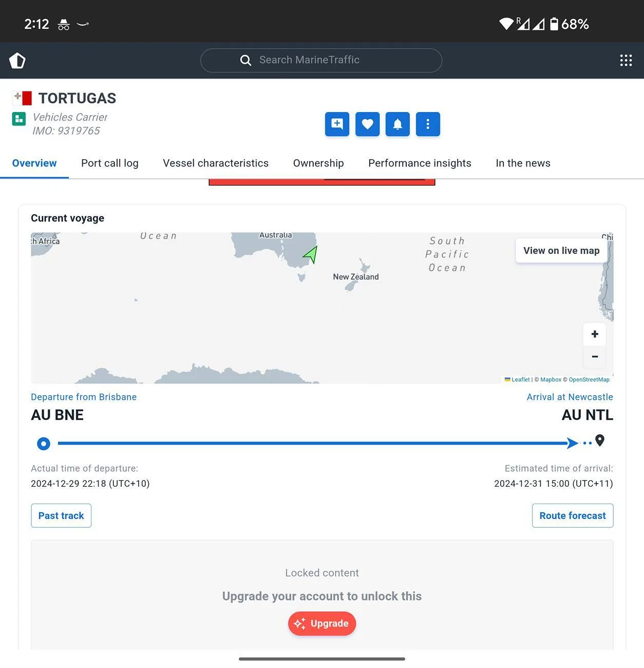644x668 pixels.
Task: Open the In the news tab
Action: coord(523,163)
